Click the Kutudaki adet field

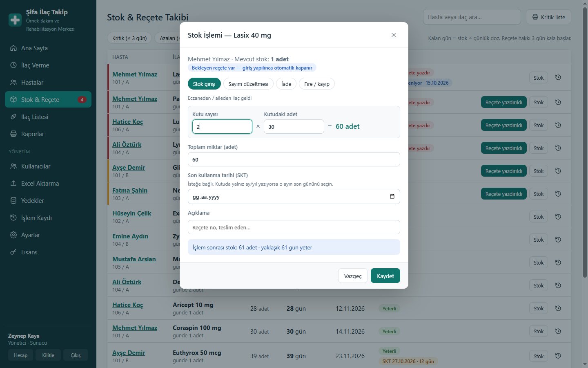294,126
